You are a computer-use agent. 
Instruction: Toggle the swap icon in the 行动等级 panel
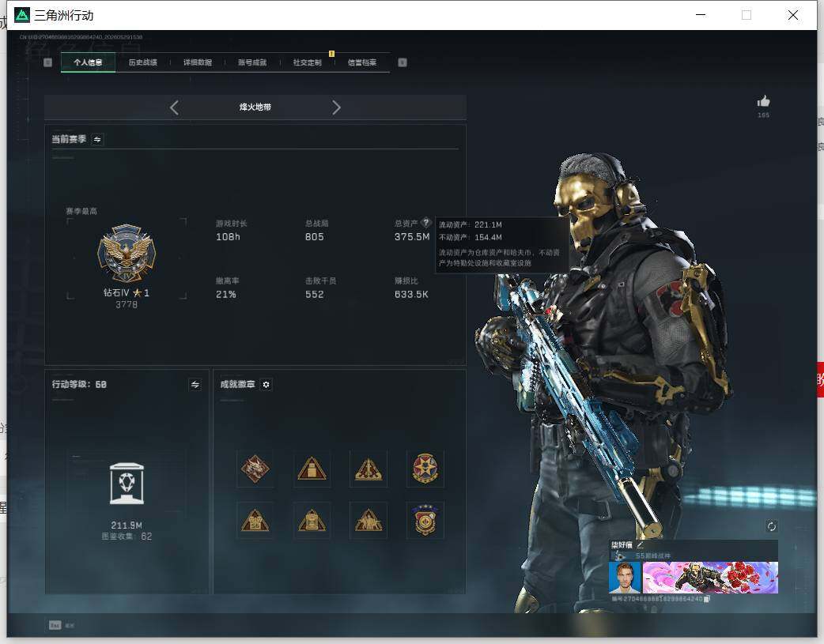tap(195, 385)
